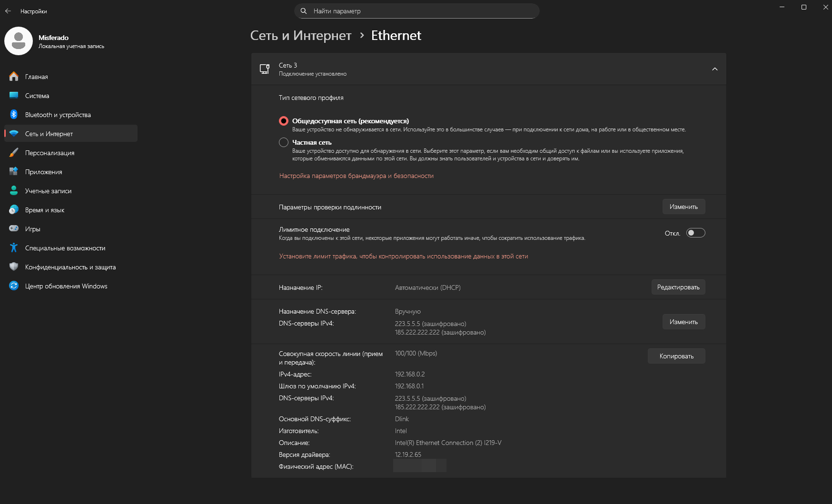Open Accounts via the person icon
Image resolution: width=832 pixels, height=504 pixels.
pos(14,191)
